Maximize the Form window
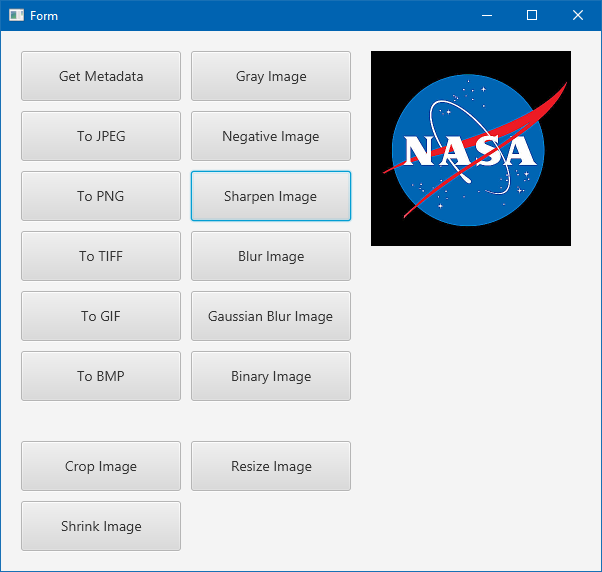Image resolution: width=602 pixels, height=572 pixels. coord(532,15)
